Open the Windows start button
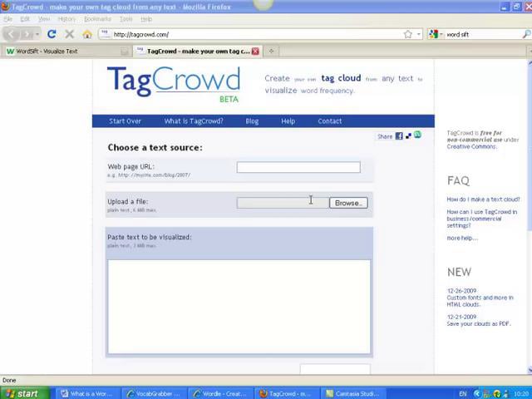 point(24,393)
